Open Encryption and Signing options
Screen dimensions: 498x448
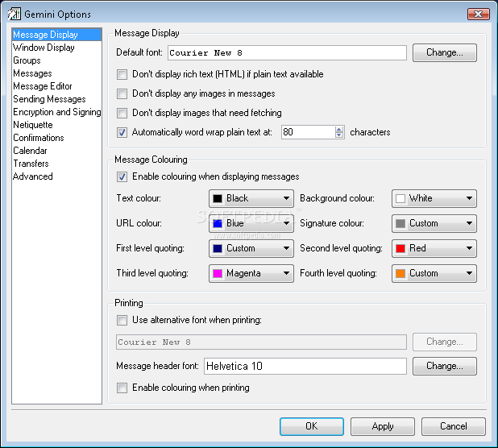56,112
